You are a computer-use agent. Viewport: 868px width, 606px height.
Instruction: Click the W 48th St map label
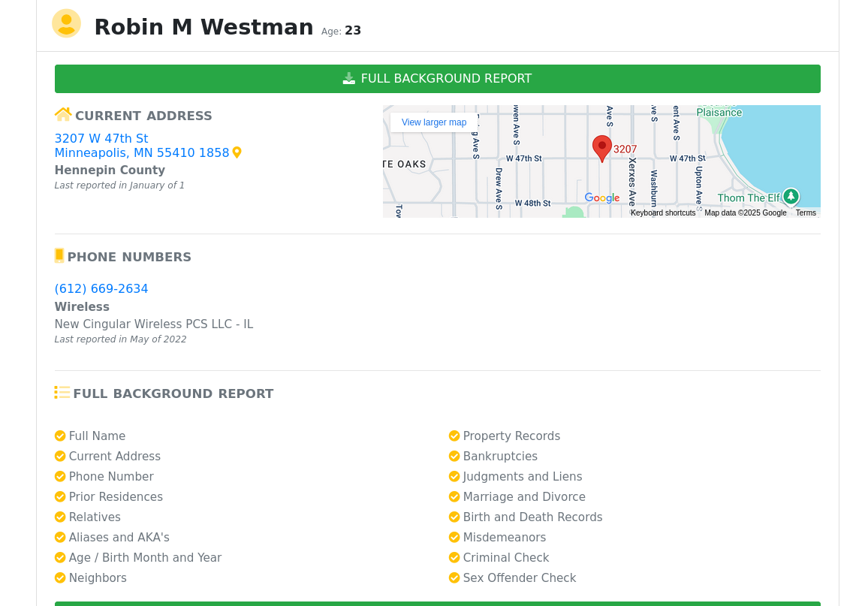[532, 203]
